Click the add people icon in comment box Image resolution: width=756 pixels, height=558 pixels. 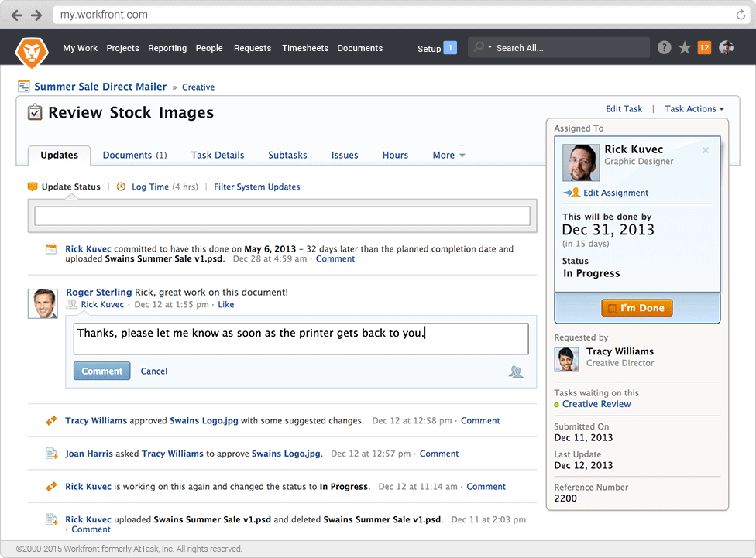pyautogui.click(x=516, y=372)
